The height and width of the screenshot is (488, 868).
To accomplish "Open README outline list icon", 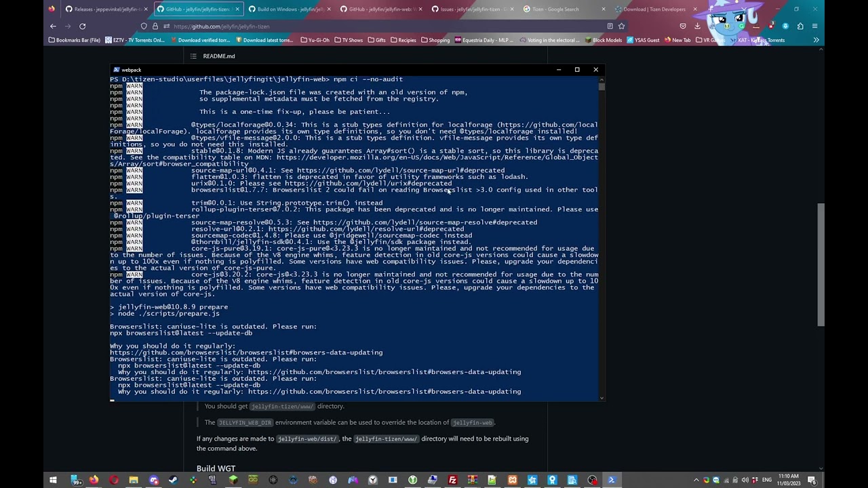I will tap(193, 56).
